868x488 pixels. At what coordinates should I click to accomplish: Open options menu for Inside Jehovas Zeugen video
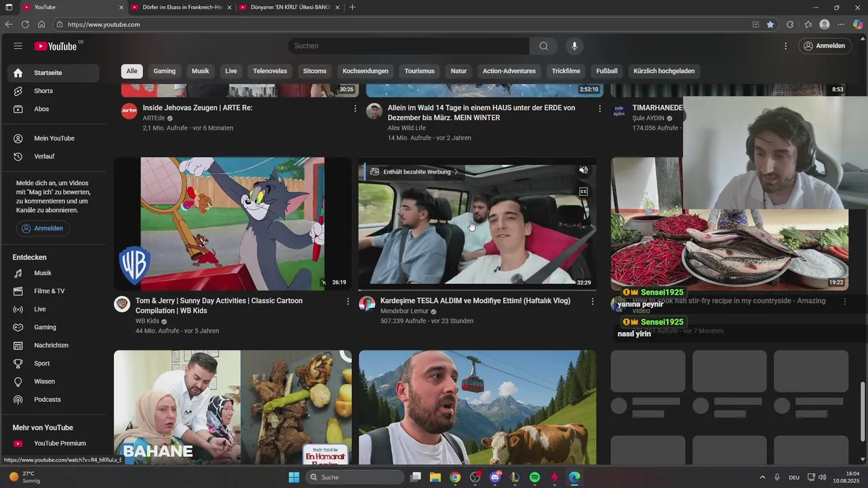[355, 108]
